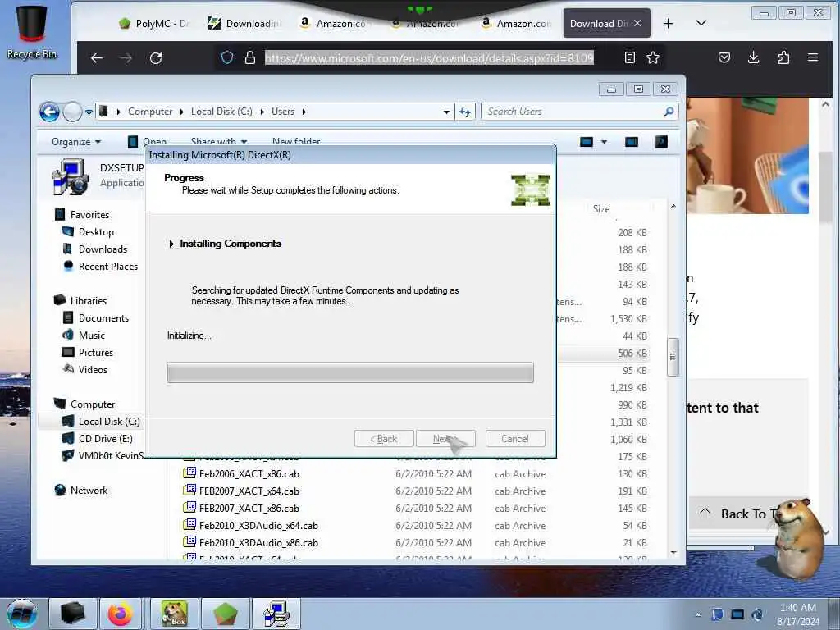List all tabs dropdown arrow

point(701,23)
